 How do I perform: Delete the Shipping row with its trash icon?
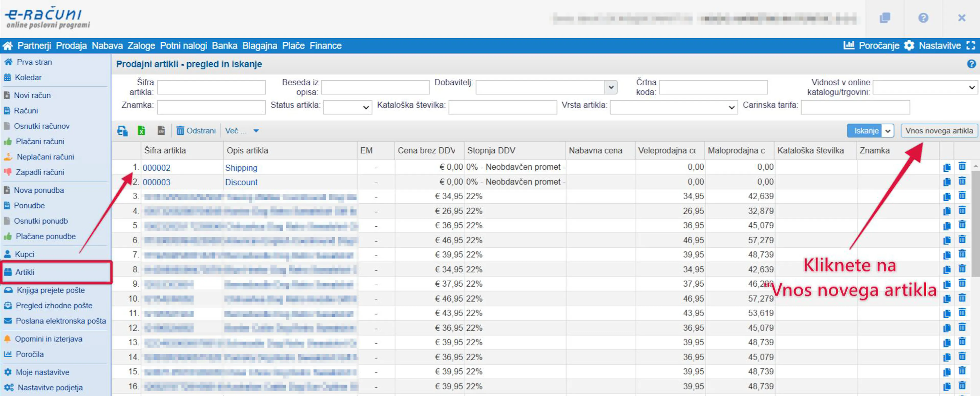point(962,167)
